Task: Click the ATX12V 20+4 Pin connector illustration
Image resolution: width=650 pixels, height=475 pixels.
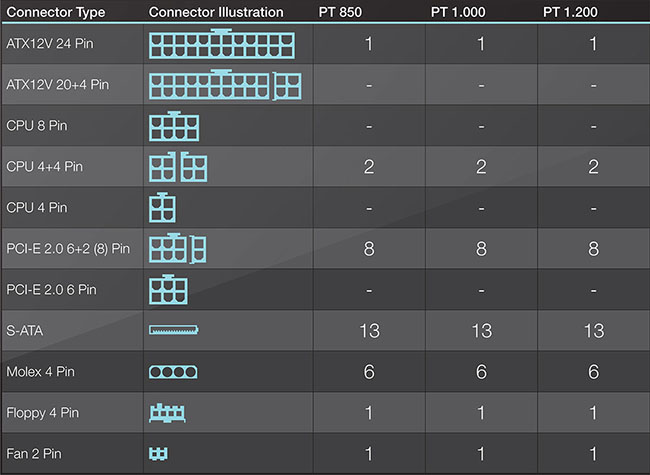Action: point(227,86)
